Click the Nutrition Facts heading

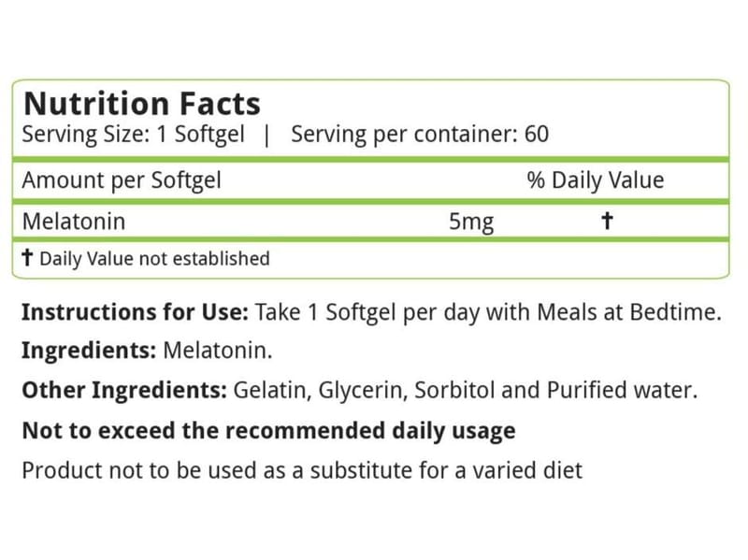tap(142, 104)
